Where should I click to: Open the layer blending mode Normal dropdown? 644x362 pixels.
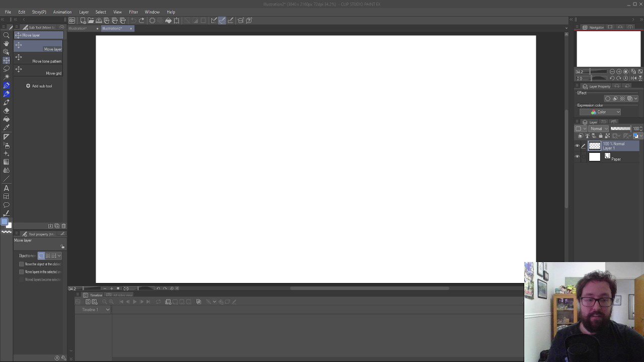(x=599, y=128)
